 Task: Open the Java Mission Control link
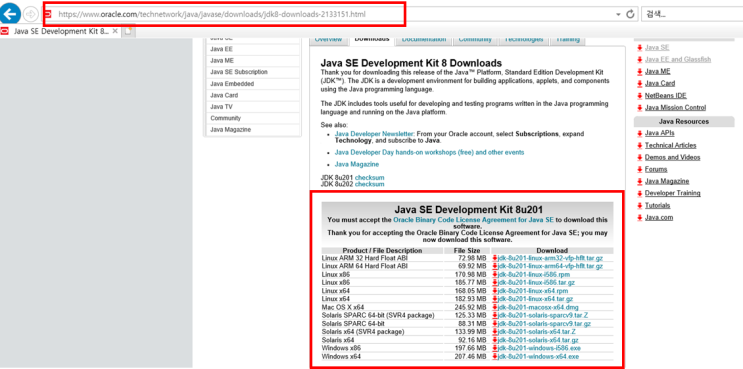point(675,108)
